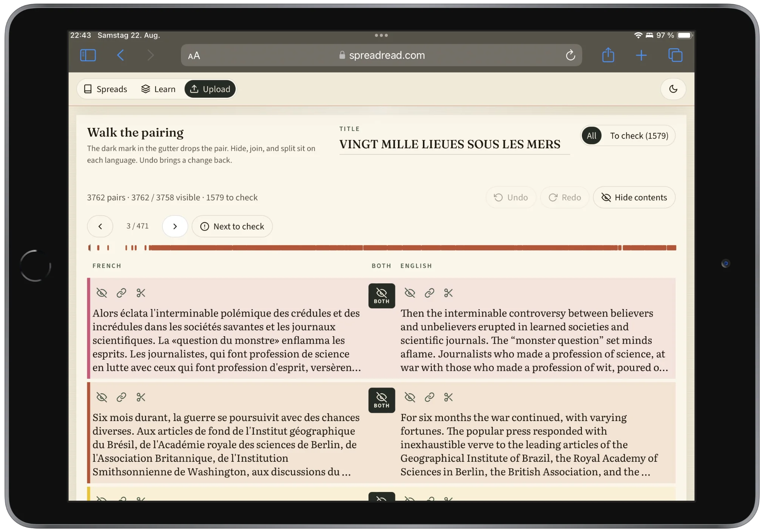This screenshot has width=765, height=532.
Task: Go to previous page of pairs
Action: coord(100,226)
